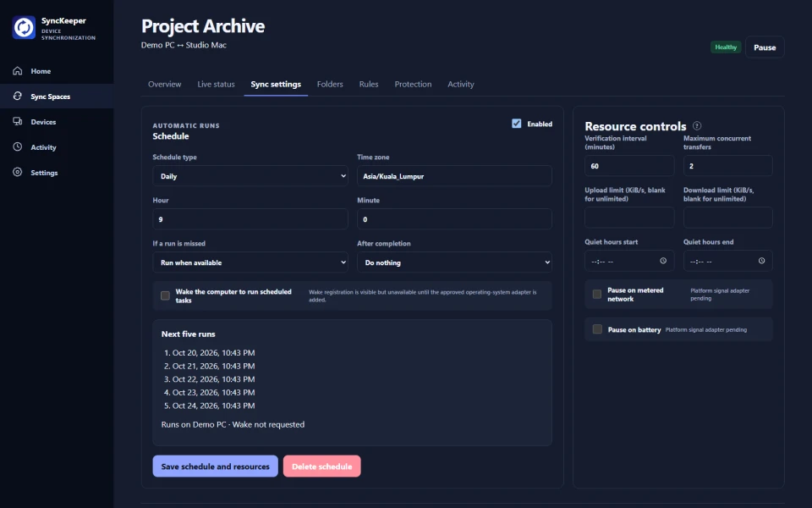Select the Sync settings tab
Screen dimensions: 812x508
tap(276, 84)
